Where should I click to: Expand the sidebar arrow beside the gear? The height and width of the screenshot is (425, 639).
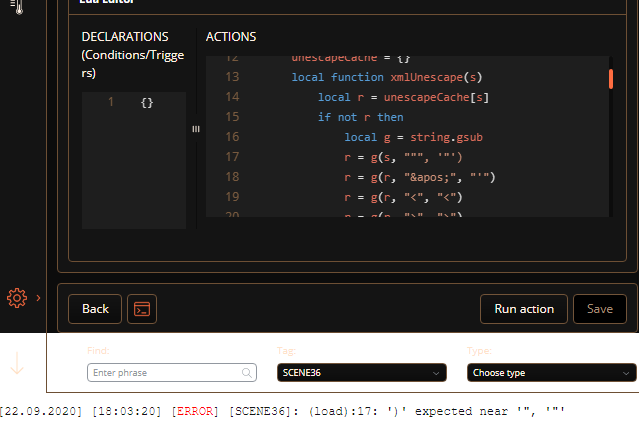(x=38, y=298)
